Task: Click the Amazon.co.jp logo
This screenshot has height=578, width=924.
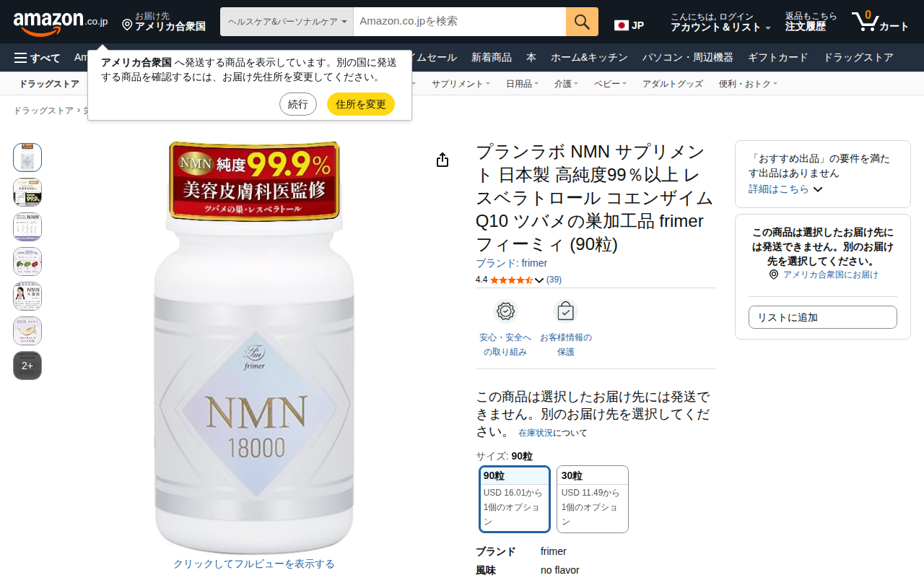Action: 61,22
